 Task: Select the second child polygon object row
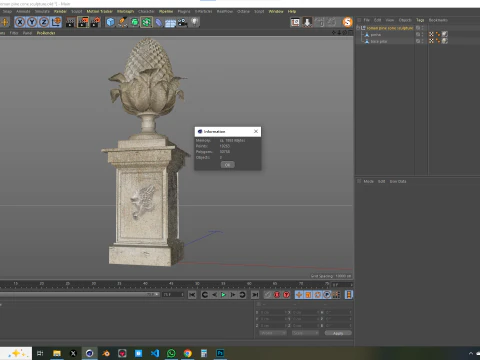379,41
